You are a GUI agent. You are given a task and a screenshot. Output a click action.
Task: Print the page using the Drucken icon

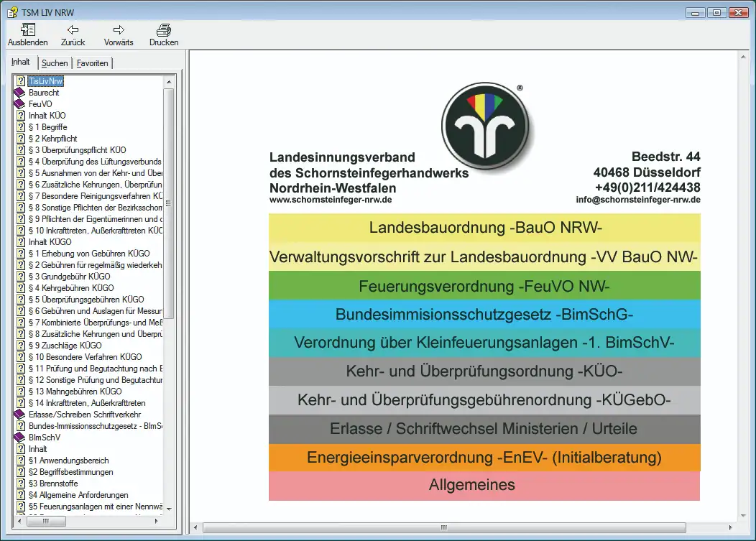pyautogui.click(x=164, y=30)
